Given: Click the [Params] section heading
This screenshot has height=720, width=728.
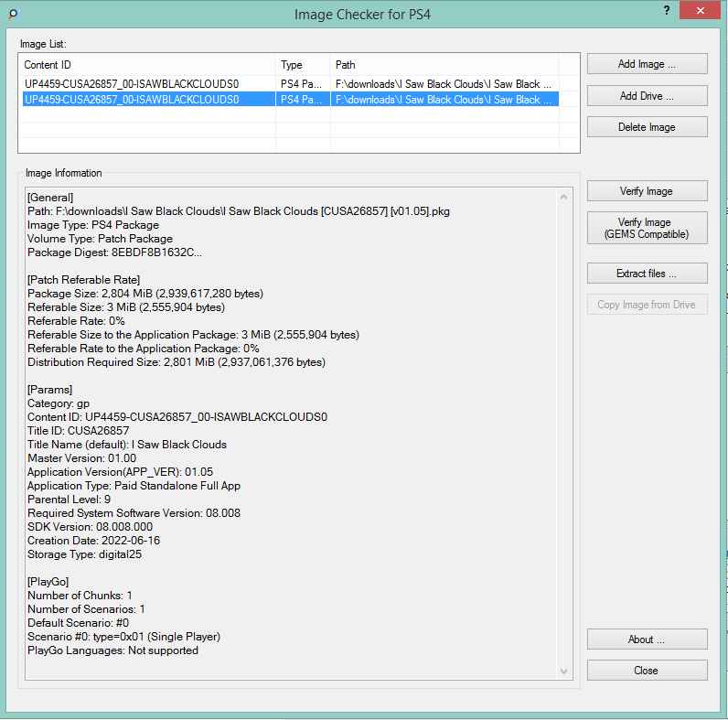Looking at the screenshot, I should pyautogui.click(x=50, y=389).
